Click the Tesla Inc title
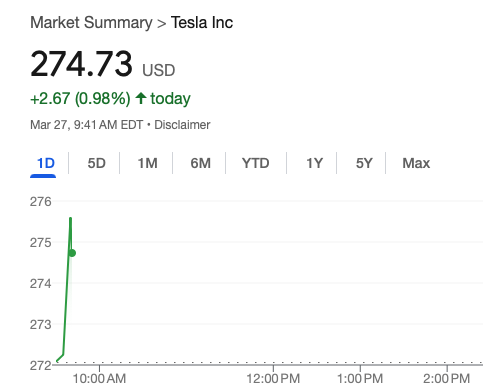 tap(202, 23)
